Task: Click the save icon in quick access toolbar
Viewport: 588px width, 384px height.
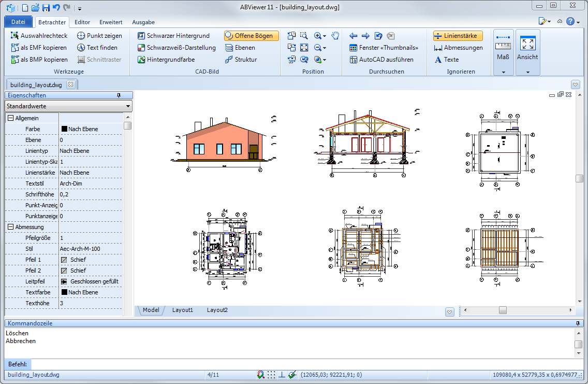Action: coord(46,8)
